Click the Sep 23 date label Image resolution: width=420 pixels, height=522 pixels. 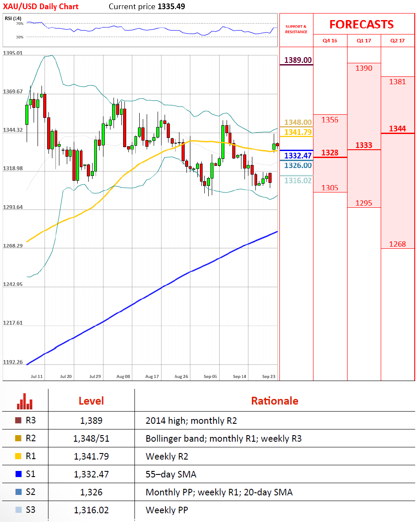coord(269,376)
